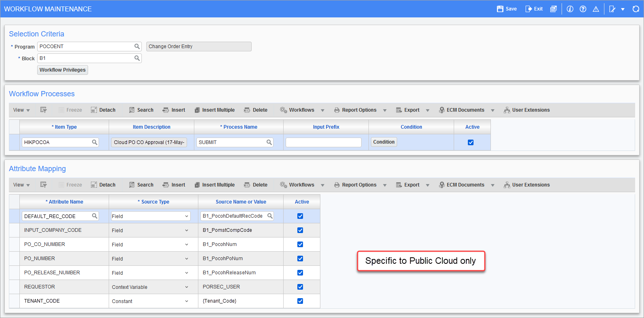
Task: Toggle Active for INPUT_COMPANY_CODE attribute
Action: tap(300, 230)
